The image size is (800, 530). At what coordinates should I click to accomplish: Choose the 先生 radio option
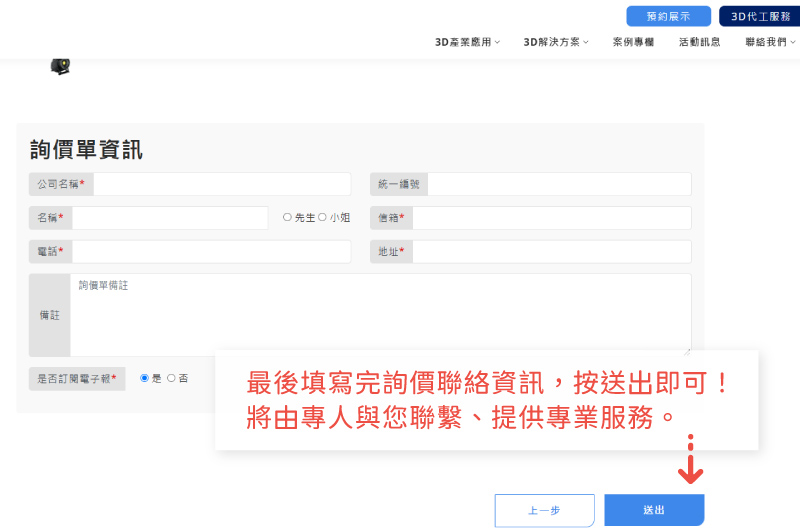pos(288,217)
